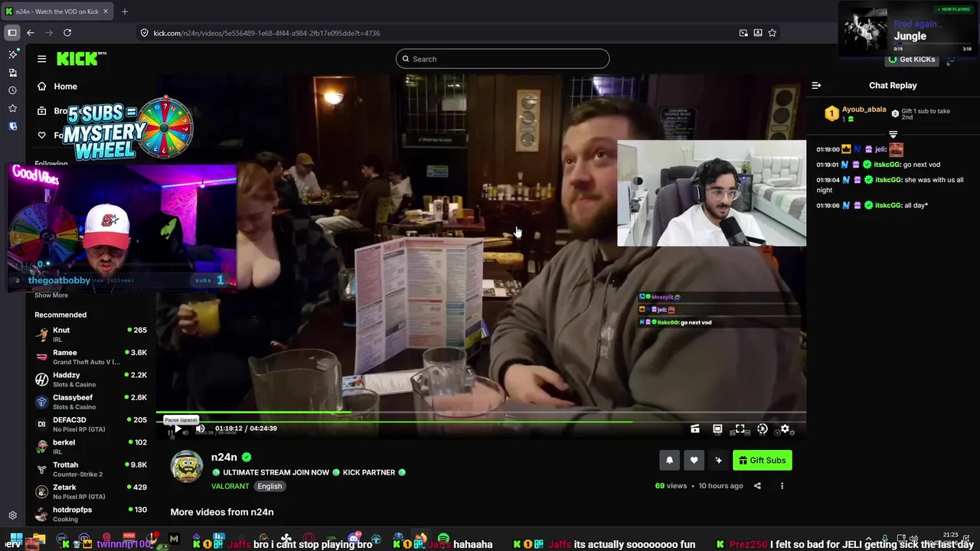The width and height of the screenshot is (980, 551).
Task: Switch player to fullscreen
Action: (740, 429)
